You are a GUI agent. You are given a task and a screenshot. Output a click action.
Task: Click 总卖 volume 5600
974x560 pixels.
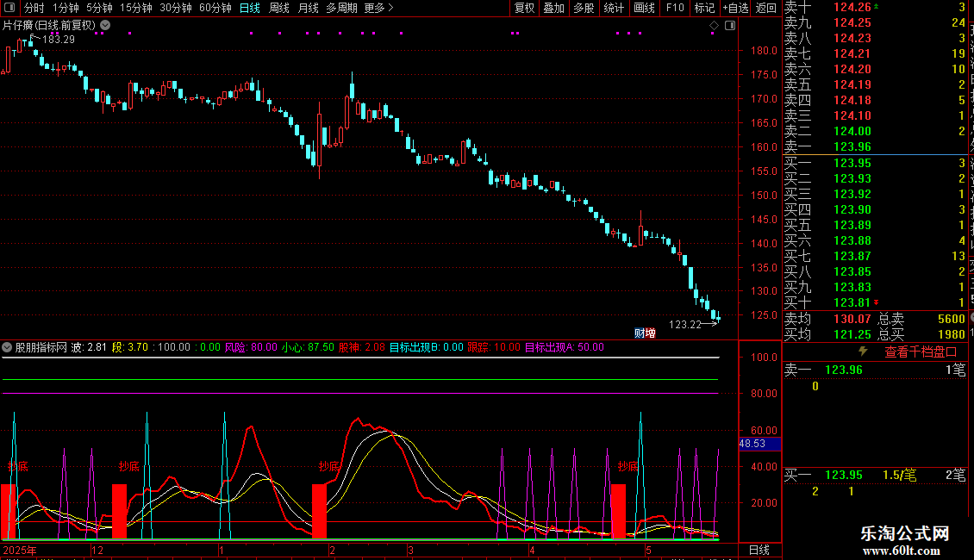[x=951, y=319]
